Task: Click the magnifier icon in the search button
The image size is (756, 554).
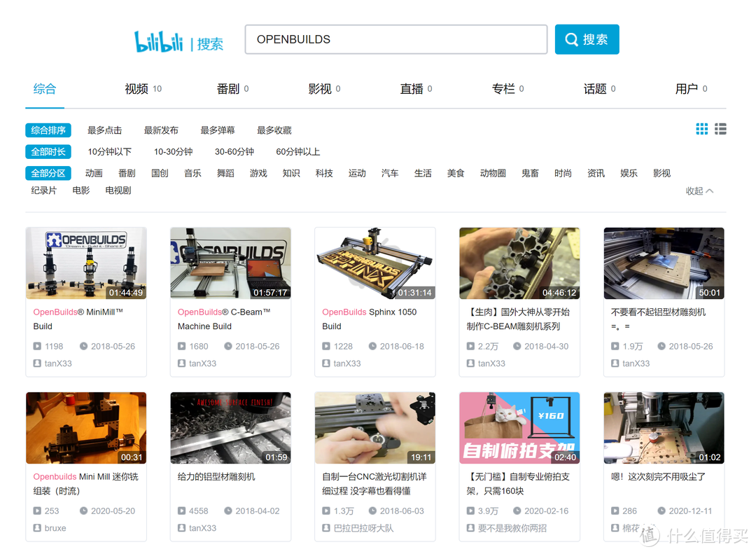Action: 570,39
